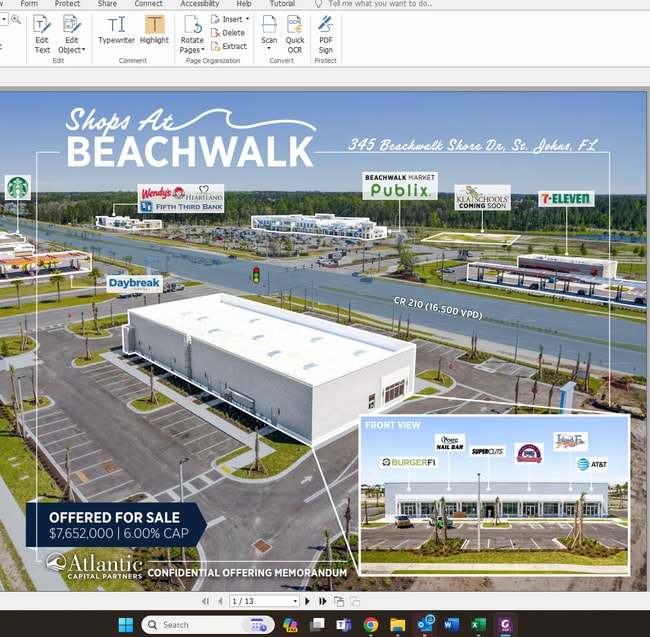Click the Quick OCR icon

pos(295,30)
